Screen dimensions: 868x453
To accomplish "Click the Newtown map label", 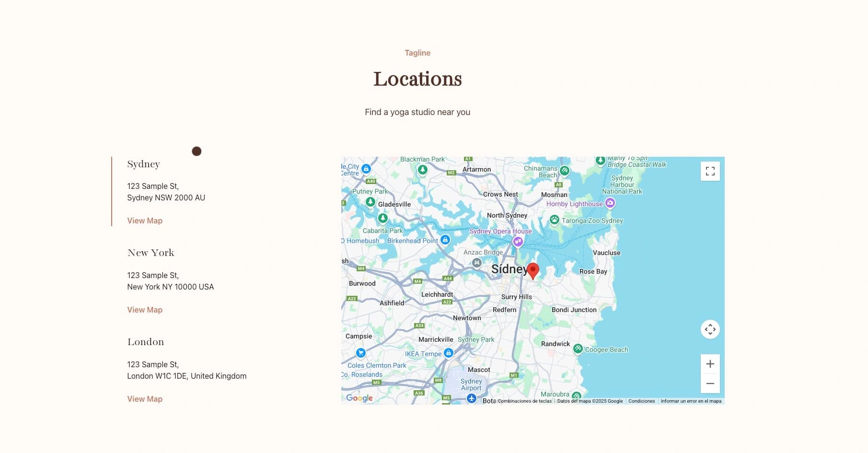I will 467,318.
